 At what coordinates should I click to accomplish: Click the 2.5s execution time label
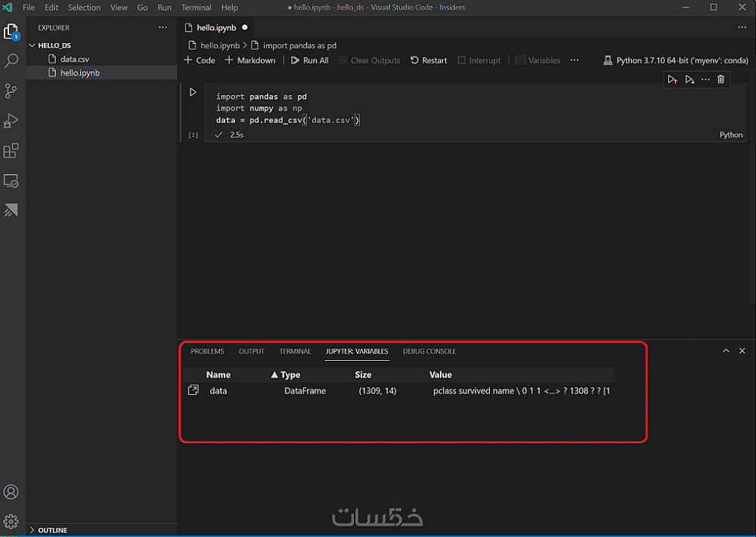(237, 135)
